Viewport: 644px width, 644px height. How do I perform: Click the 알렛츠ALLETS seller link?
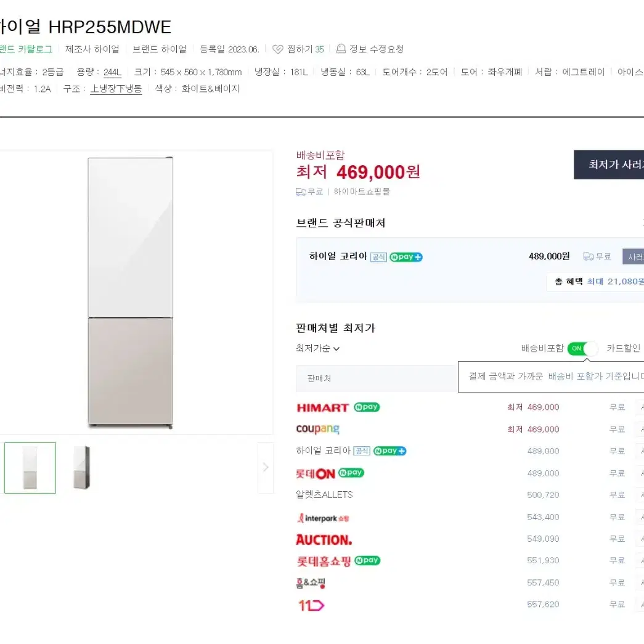coord(324,495)
